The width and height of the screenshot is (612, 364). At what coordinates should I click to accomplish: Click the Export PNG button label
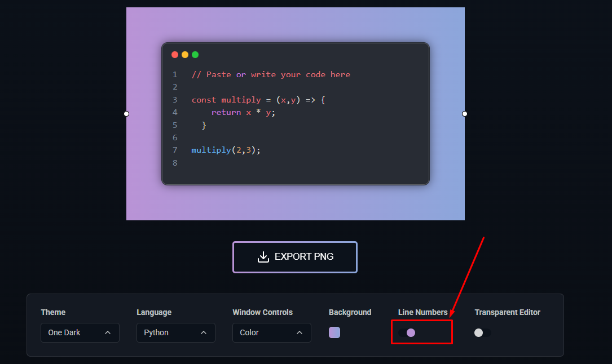(304, 256)
